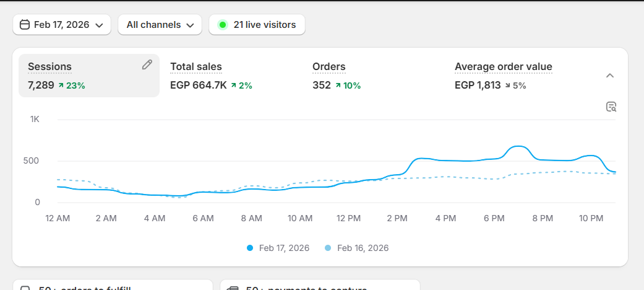Click the pencil edit icon on Sessions card
Image resolution: width=644 pixels, height=290 pixels.
point(147,64)
